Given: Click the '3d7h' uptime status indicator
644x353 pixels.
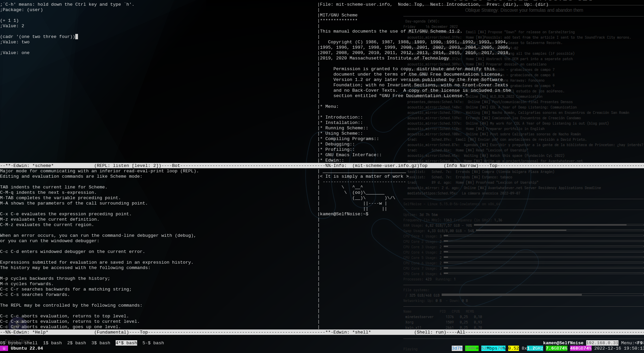Looking at the screenshot, I should 457,348.
